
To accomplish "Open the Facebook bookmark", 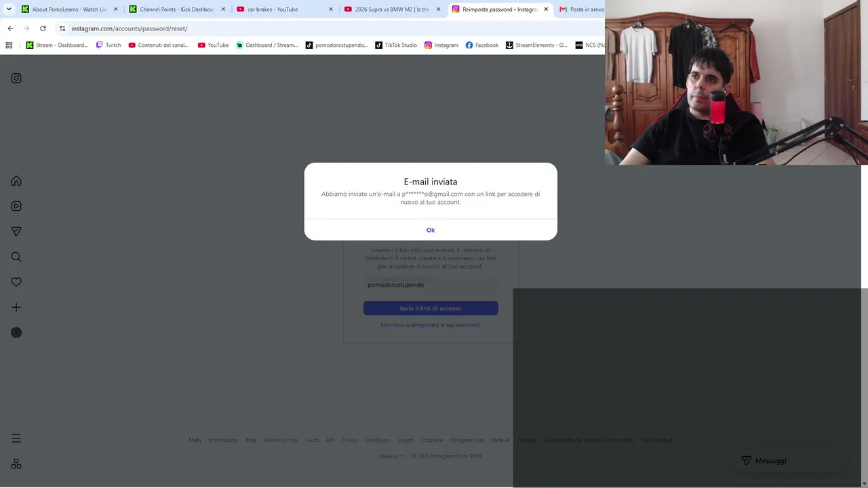I will coord(482,45).
